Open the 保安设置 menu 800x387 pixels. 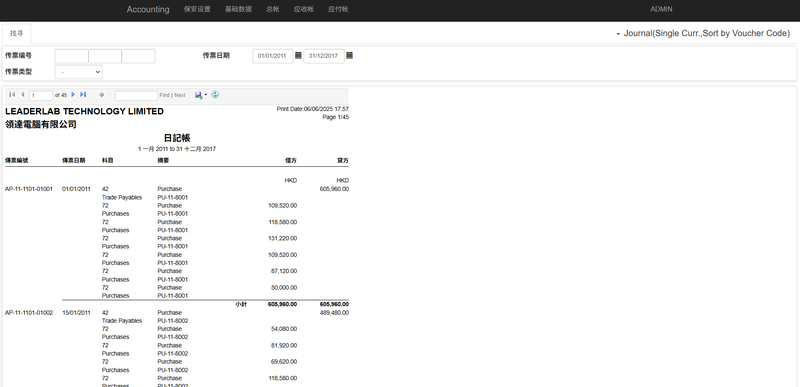(x=197, y=9)
